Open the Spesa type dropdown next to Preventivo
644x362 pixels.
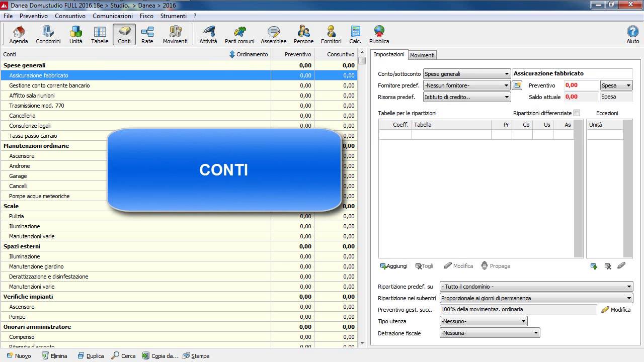(x=616, y=85)
